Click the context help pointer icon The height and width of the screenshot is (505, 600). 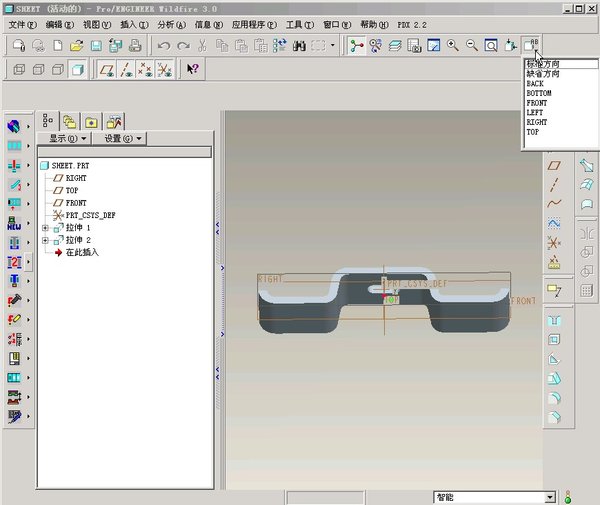tap(192, 69)
